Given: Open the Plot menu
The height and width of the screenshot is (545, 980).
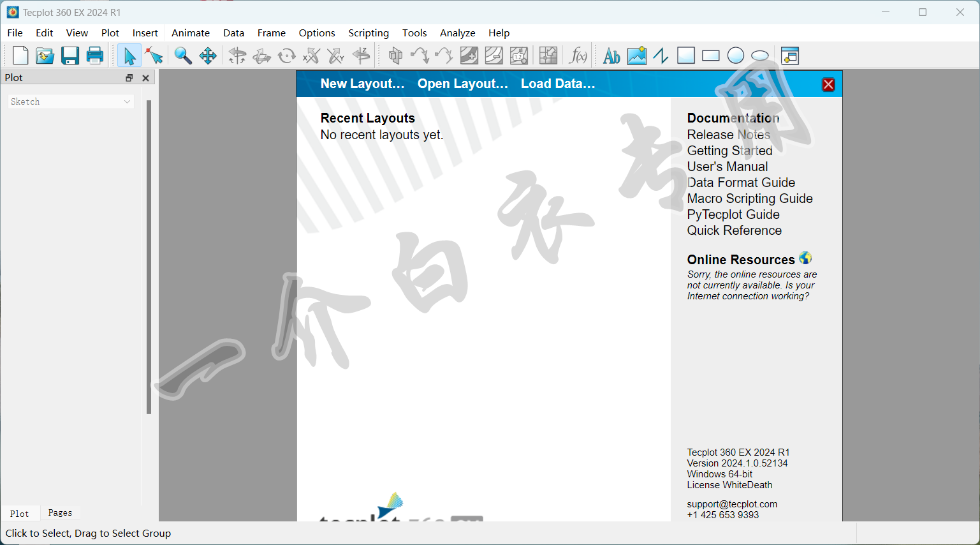Looking at the screenshot, I should (110, 33).
